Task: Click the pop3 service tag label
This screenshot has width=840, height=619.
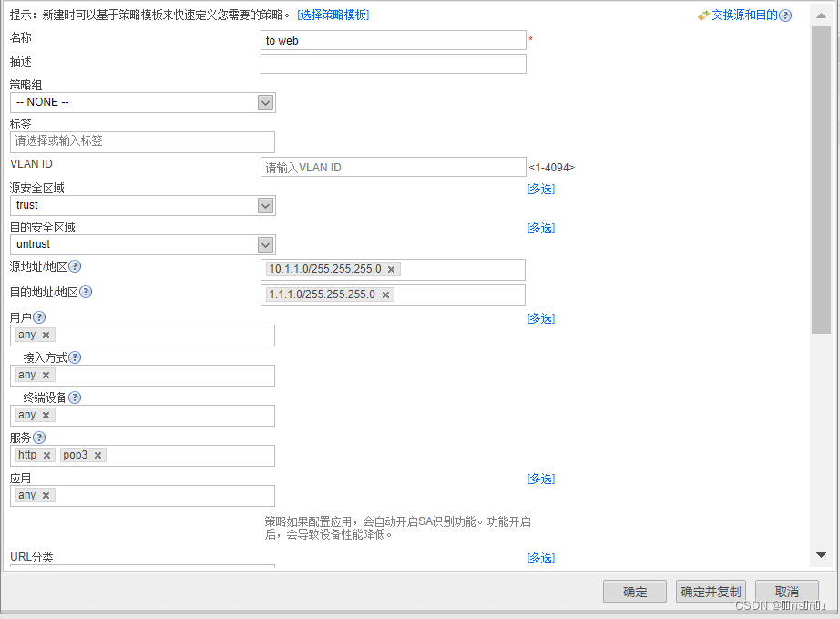Action: tap(75, 455)
